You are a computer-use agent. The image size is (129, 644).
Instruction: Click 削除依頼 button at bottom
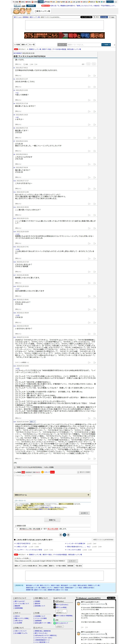coord(70,566)
